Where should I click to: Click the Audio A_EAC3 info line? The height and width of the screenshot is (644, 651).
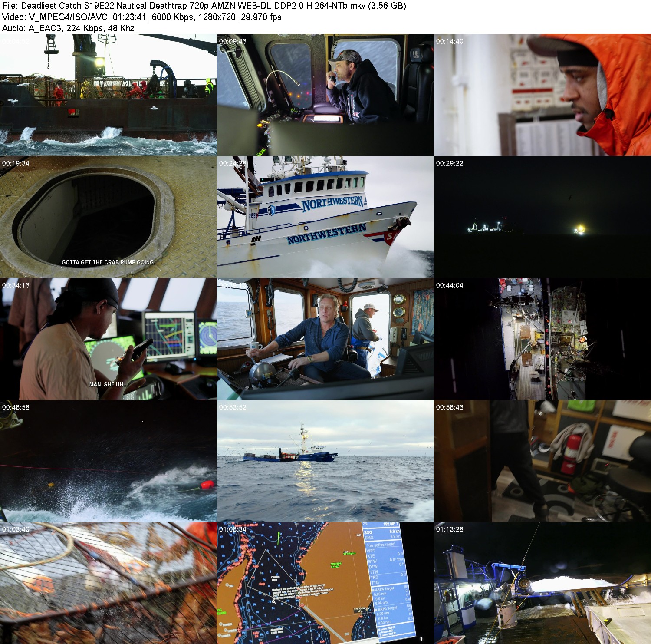coord(68,28)
